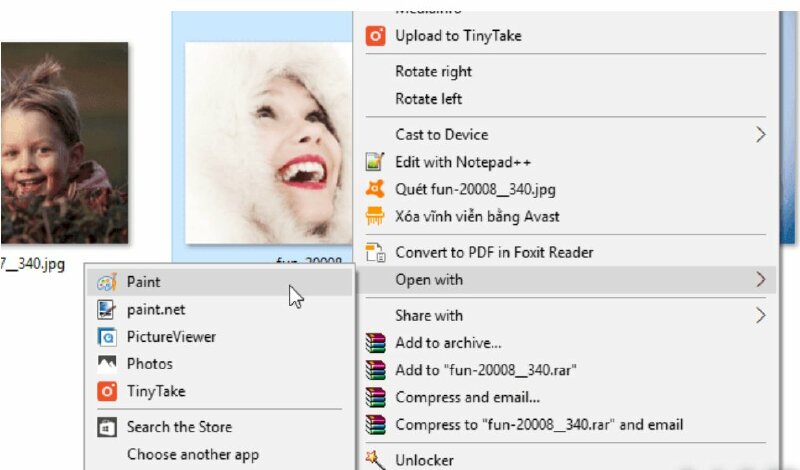Click the Avast shredder icon beside Xóa vĩnh viễn
The height and width of the screenshot is (470, 800).
click(x=375, y=216)
